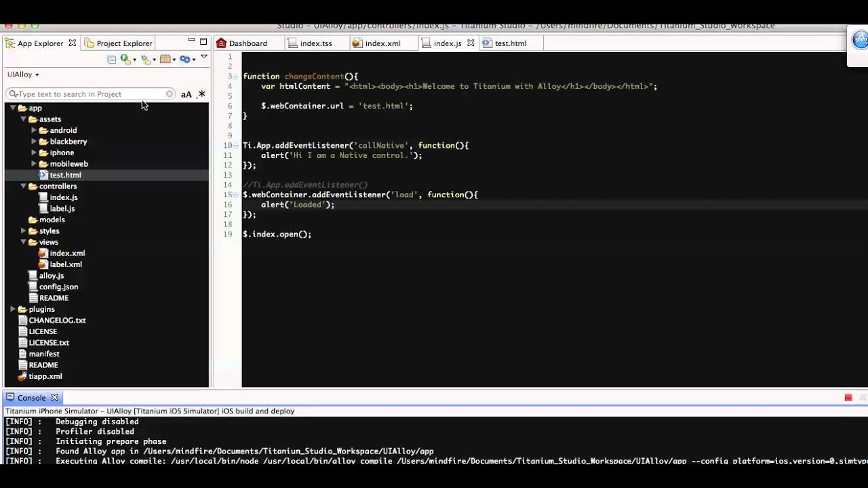868x488 pixels.
Task: Expand the plugins folder
Action: point(12,309)
